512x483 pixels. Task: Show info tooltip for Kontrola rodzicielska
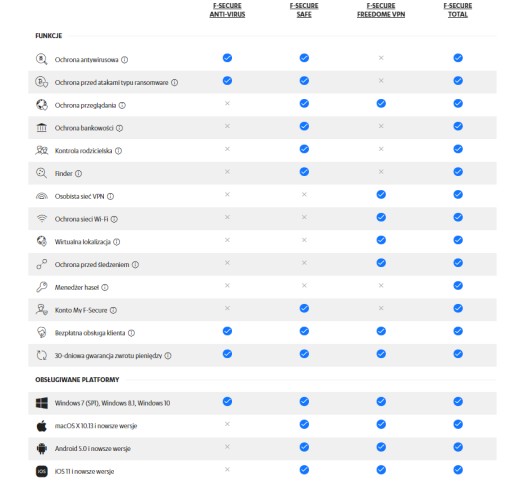click(x=118, y=151)
